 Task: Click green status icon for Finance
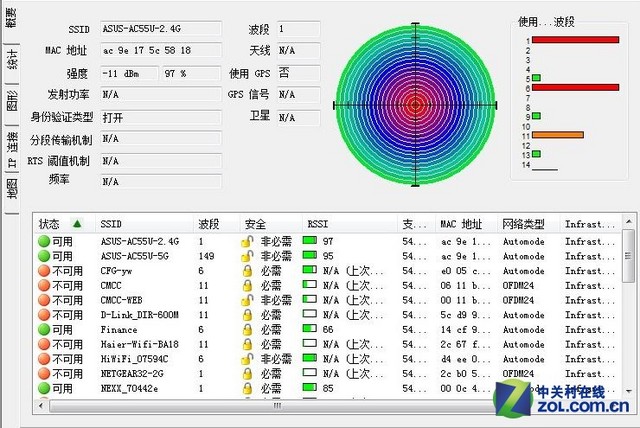pos(44,330)
